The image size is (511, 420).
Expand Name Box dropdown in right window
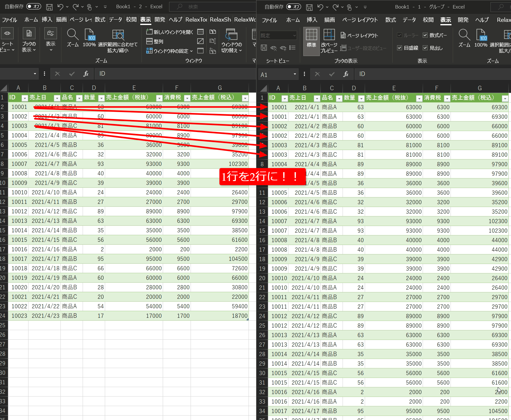pyautogui.click(x=295, y=74)
